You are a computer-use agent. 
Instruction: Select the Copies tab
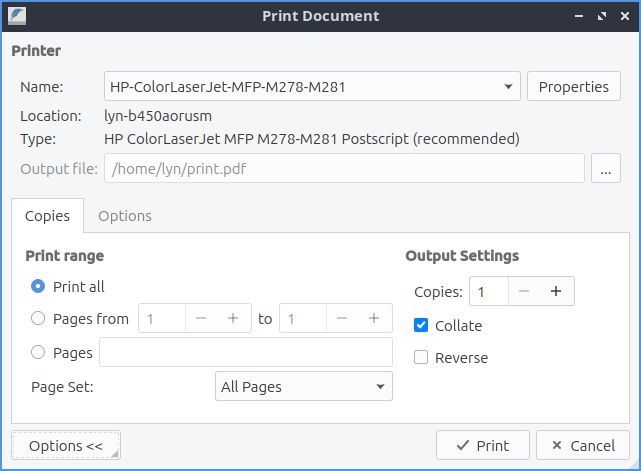pos(47,216)
